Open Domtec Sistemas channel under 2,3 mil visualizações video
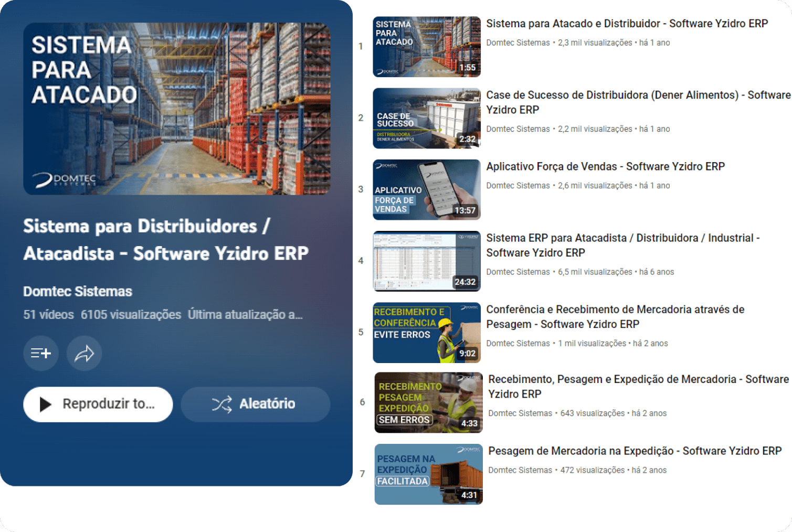The height and width of the screenshot is (532, 792). pos(518,43)
